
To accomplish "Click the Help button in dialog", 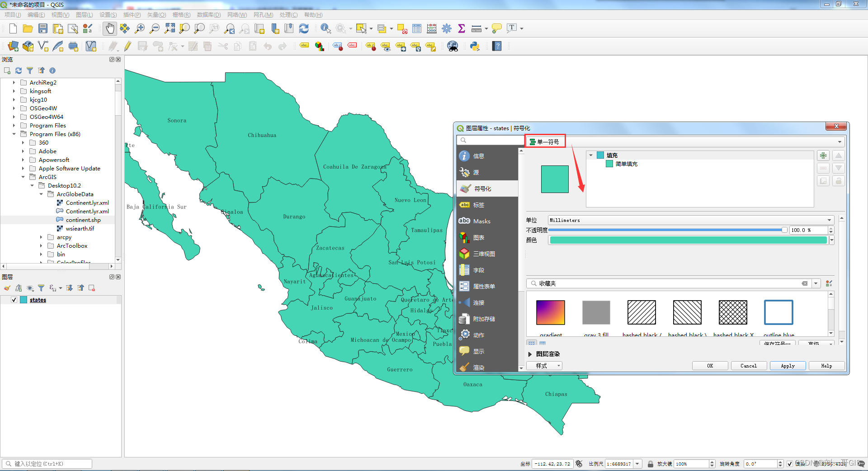I will point(826,366).
